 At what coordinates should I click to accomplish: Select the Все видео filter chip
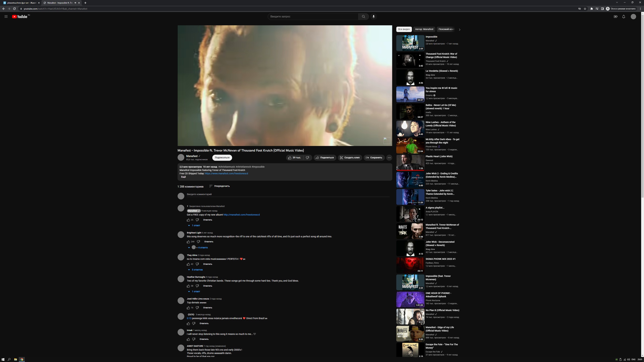(404, 29)
